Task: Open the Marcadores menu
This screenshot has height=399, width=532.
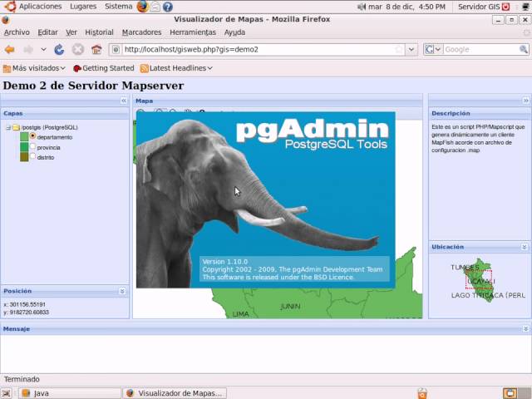Action: point(141,32)
